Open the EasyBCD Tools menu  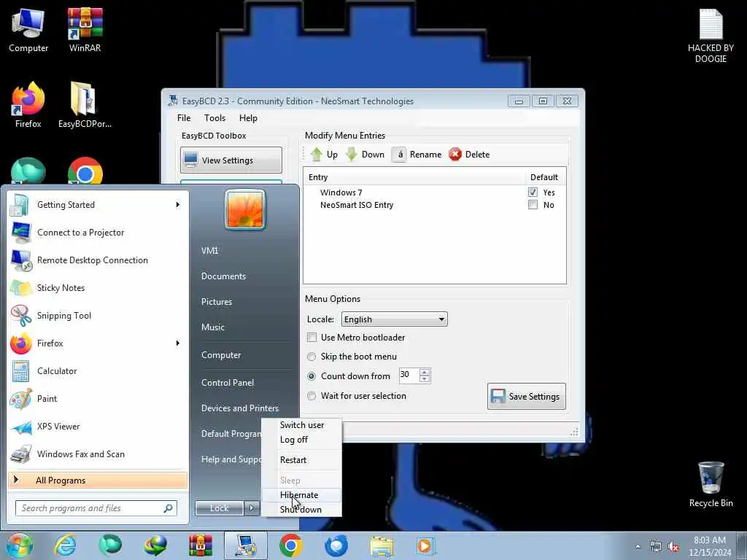click(x=215, y=118)
